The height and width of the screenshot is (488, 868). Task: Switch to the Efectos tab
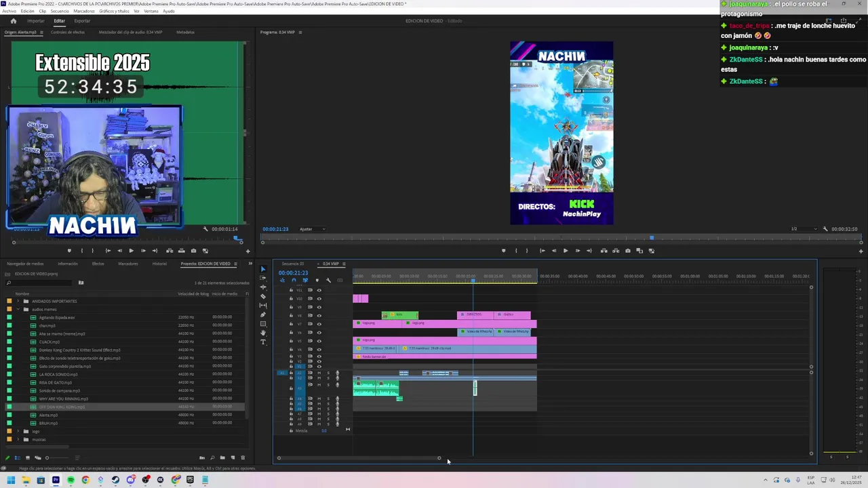(x=98, y=264)
